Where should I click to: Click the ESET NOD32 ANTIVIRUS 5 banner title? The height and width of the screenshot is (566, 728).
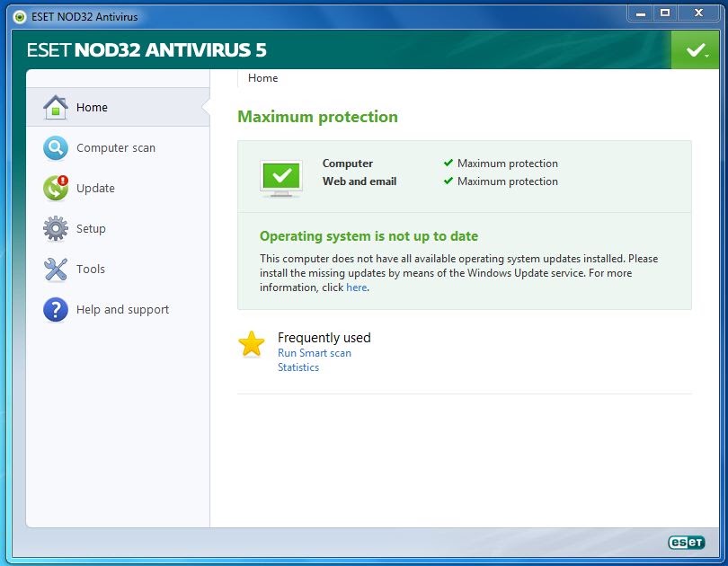click(x=146, y=50)
